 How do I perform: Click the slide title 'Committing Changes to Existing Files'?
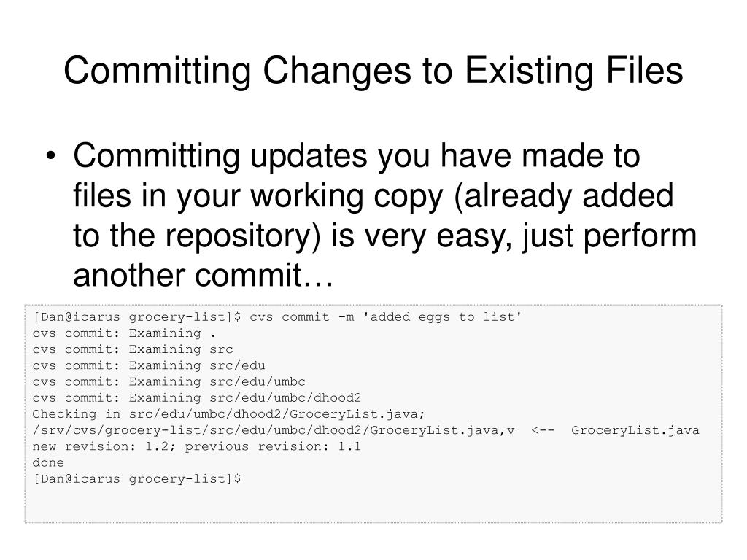click(373, 71)
